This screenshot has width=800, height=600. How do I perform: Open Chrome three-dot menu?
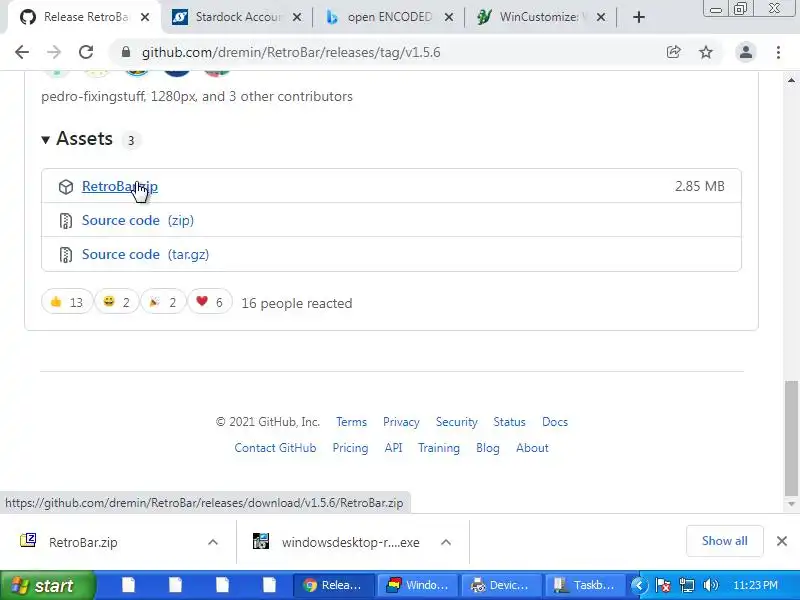(x=778, y=52)
